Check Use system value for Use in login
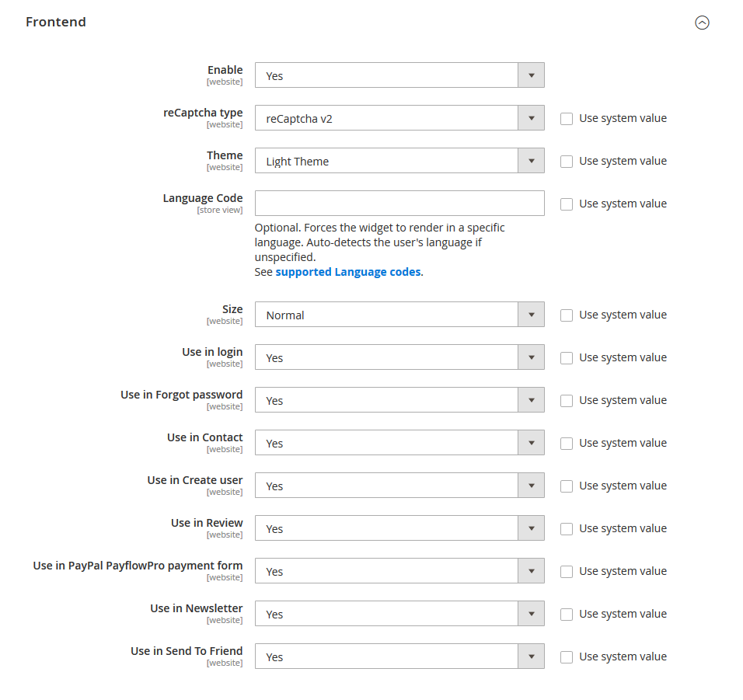This screenshot has height=700, width=743. [x=567, y=357]
